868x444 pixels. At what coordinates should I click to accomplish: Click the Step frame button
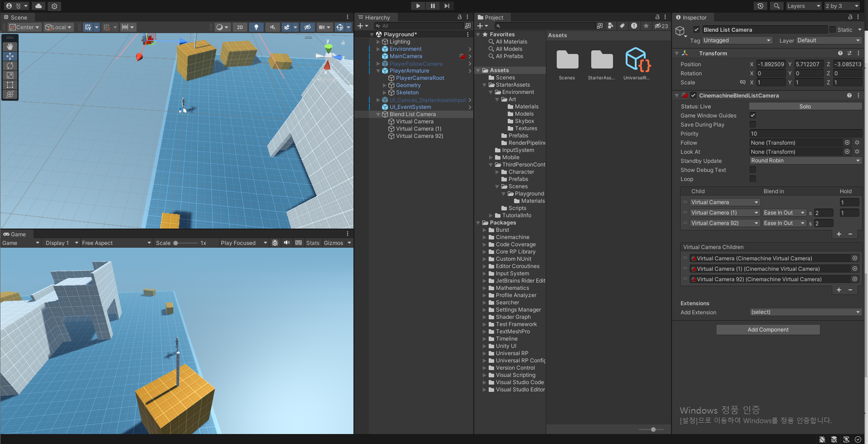click(x=447, y=6)
